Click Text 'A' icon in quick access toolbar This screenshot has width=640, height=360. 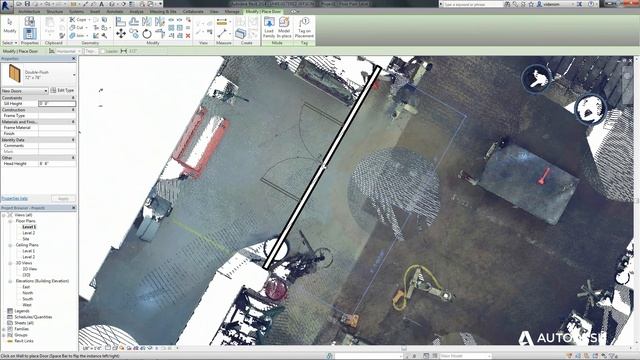pos(101,4)
